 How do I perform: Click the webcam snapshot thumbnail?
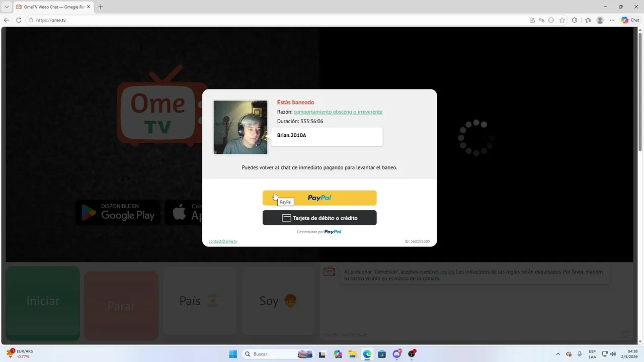[x=240, y=127]
